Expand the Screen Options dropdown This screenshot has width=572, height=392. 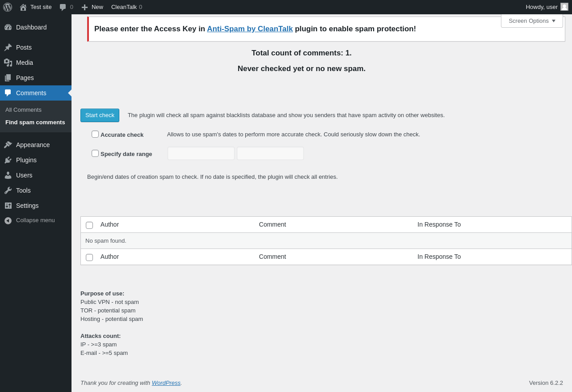pyautogui.click(x=532, y=21)
